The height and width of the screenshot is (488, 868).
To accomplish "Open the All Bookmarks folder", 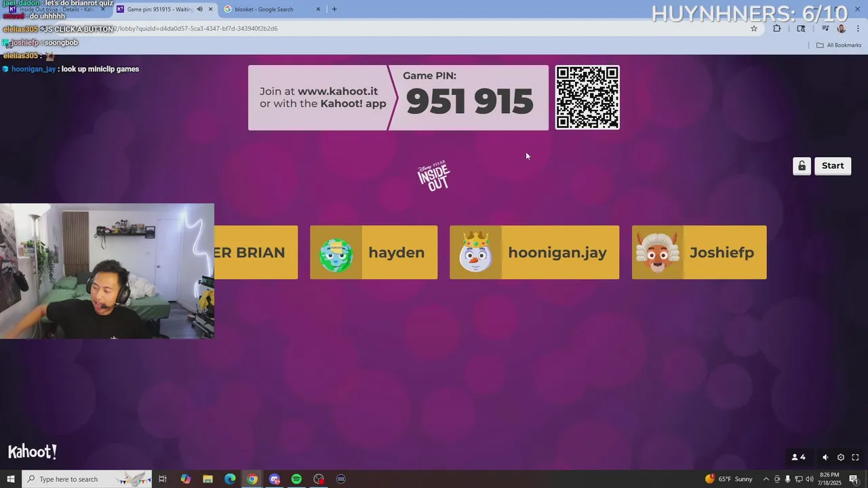I will pos(839,45).
